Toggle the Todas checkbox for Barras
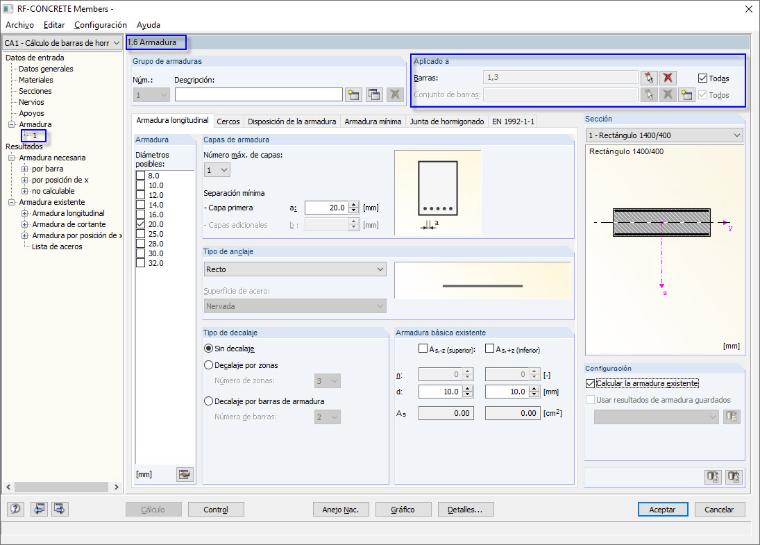This screenshot has height=545, width=760. pyautogui.click(x=702, y=78)
